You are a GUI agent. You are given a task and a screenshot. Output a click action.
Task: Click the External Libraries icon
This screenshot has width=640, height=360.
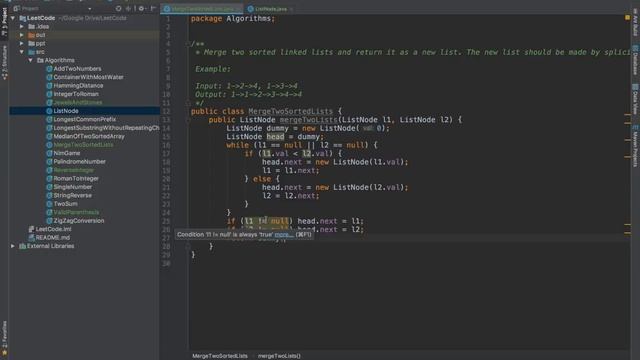pyautogui.click(x=22, y=246)
